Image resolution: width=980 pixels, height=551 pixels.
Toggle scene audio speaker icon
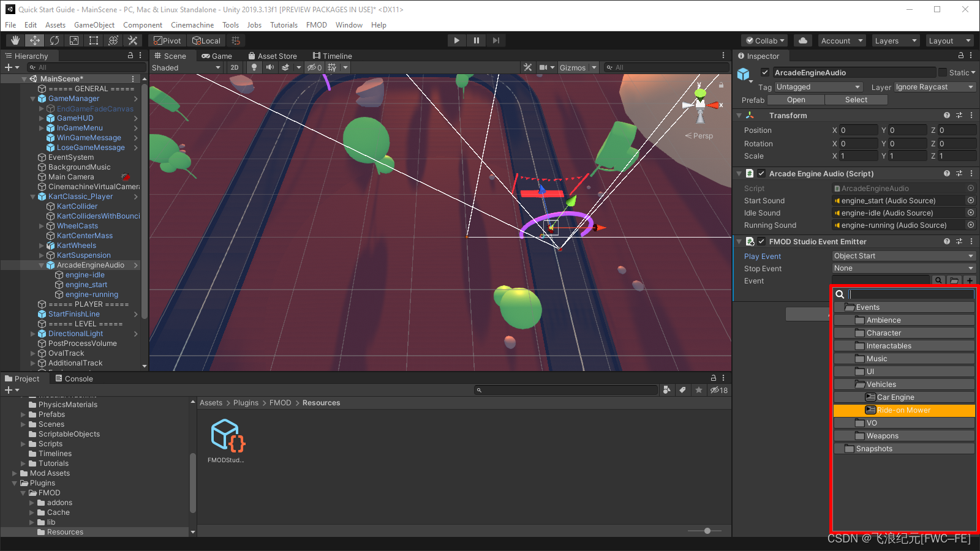tap(269, 67)
